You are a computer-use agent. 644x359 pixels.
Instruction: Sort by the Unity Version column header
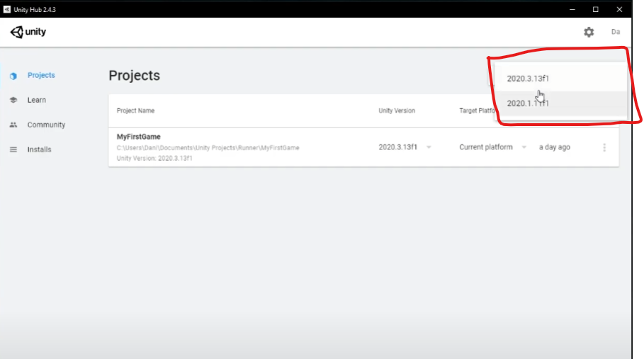(397, 110)
